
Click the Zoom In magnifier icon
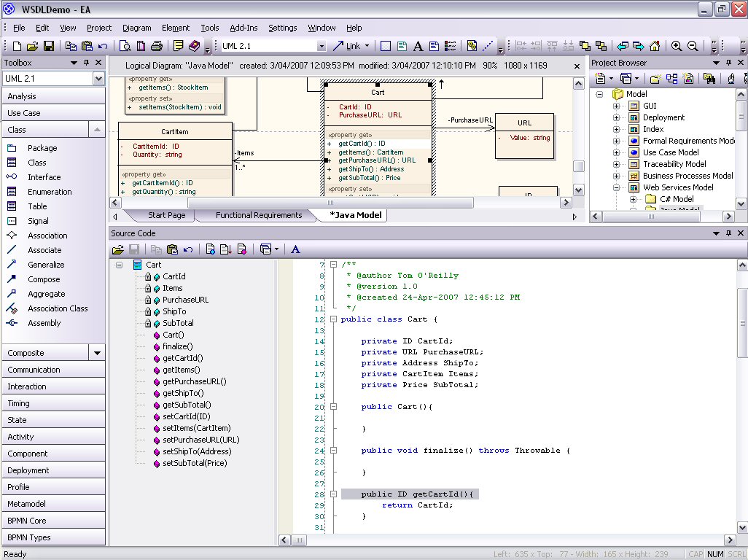click(677, 46)
